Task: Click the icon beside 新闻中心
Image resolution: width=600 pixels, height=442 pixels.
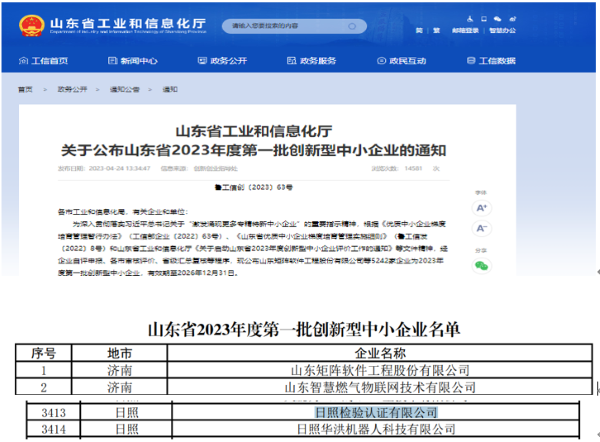Action: click(x=112, y=60)
